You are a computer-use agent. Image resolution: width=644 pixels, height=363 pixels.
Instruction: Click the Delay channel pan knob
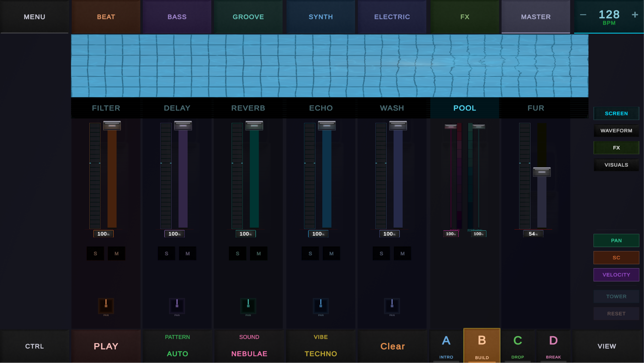177,305
